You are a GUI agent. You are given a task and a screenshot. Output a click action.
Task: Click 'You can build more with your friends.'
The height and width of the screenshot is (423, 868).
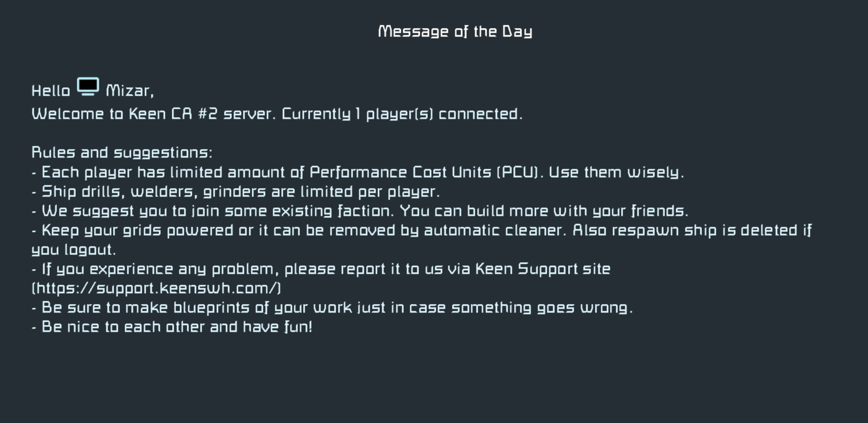(543, 211)
